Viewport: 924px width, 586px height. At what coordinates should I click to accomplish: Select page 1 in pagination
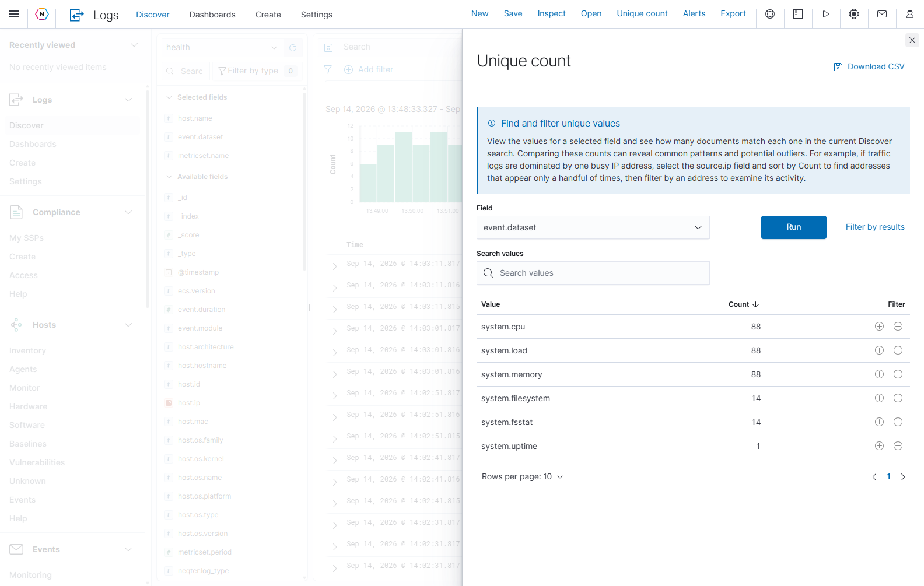click(889, 477)
